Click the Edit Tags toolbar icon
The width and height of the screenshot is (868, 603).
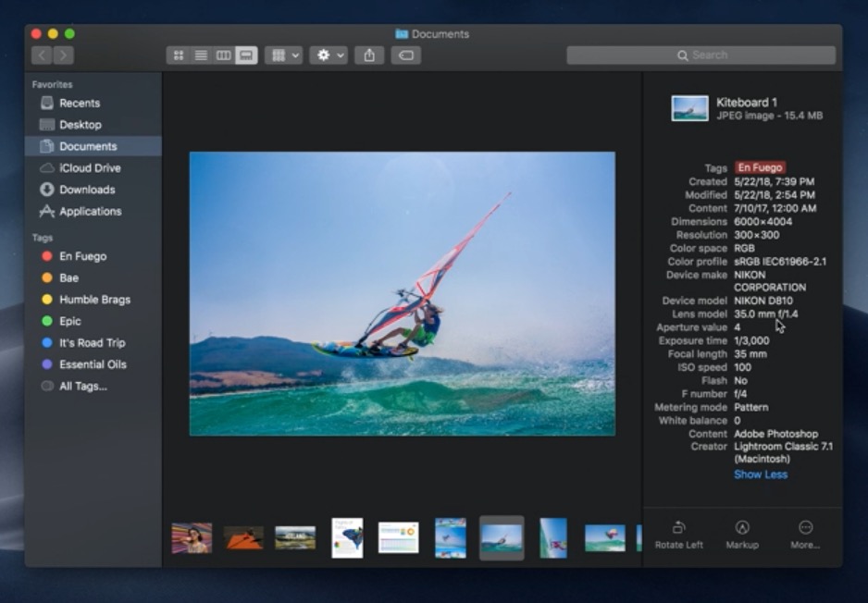405,55
